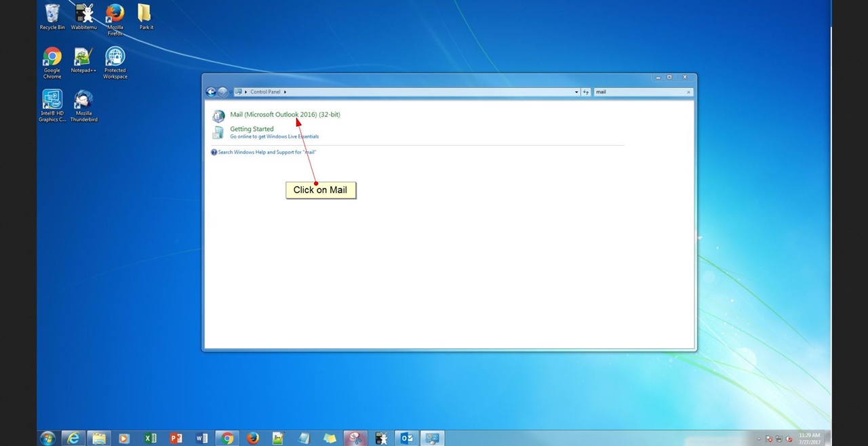This screenshot has width=868, height=446.
Task: Show hidden system tray icons
Action: pos(759,439)
